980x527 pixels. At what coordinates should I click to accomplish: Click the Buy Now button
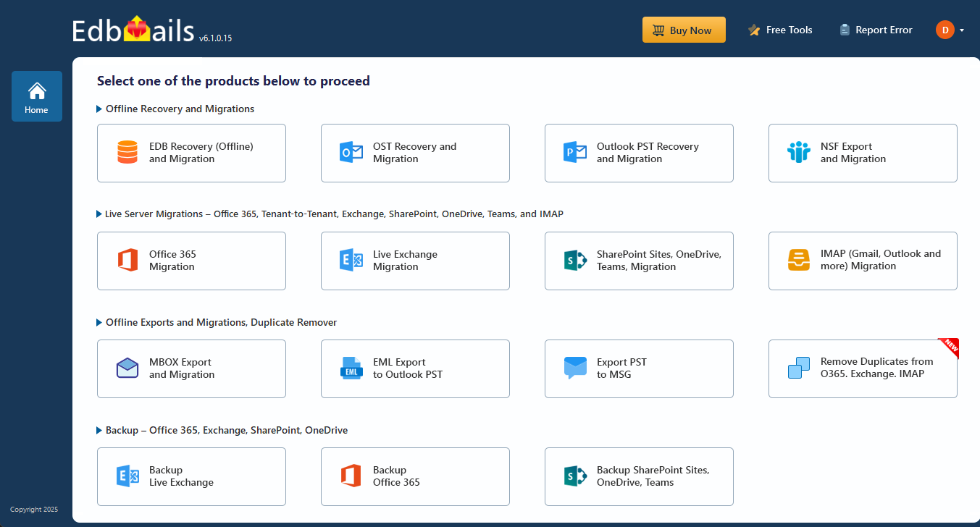tap(683, 30)
